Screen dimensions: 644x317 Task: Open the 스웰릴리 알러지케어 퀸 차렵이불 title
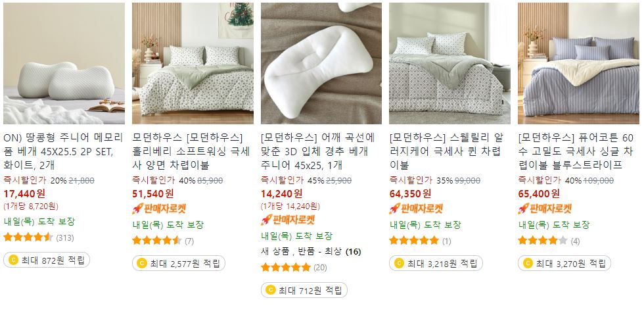(x=446, y=151)
